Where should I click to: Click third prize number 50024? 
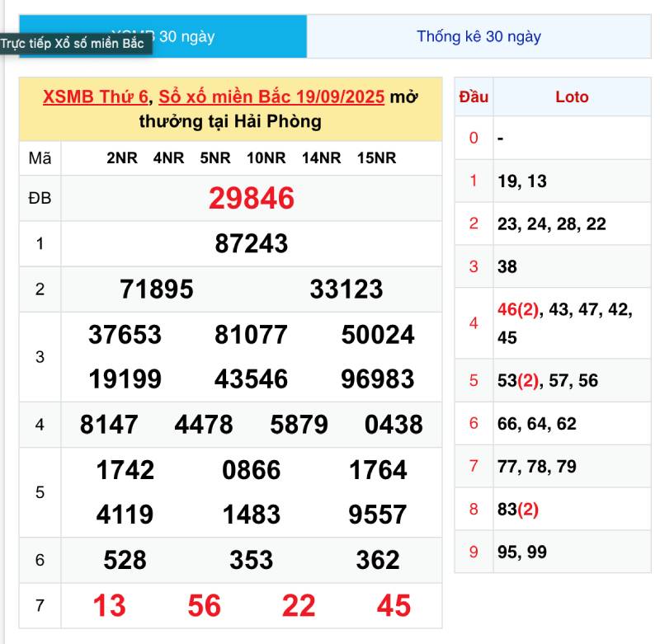(x=378, y=335)
